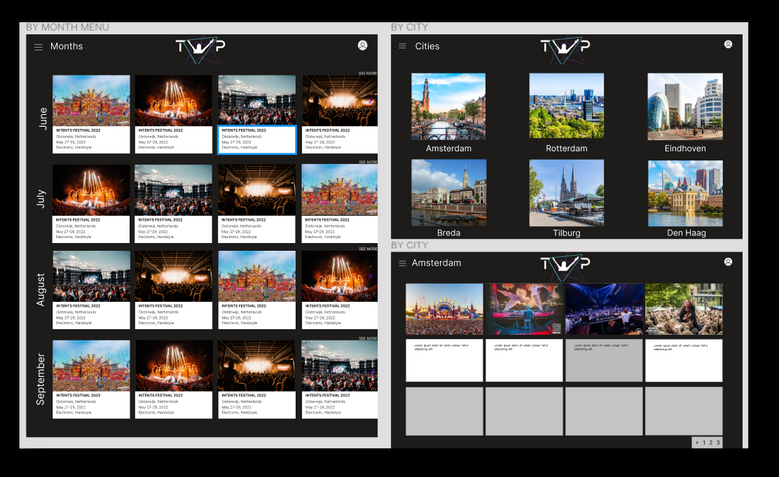
Task: Click the TVP logo in Amsterdam screen
Action: click(565, 266)
